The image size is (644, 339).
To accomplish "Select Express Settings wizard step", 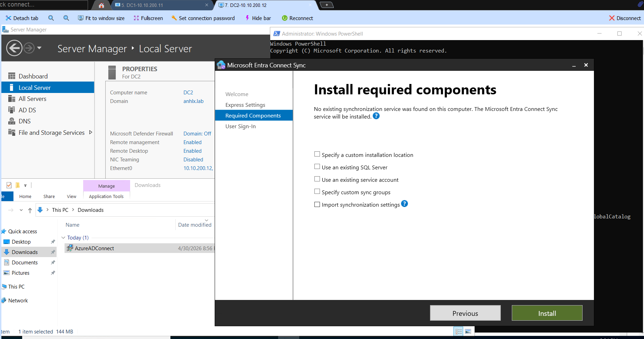I will point(245,105).
